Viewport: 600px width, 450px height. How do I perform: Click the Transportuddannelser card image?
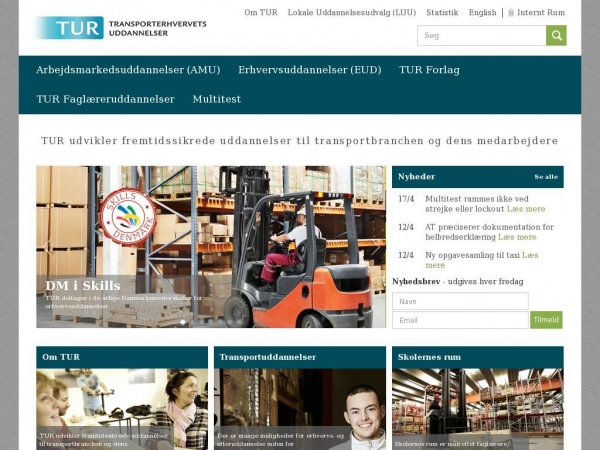click(300, 409)
